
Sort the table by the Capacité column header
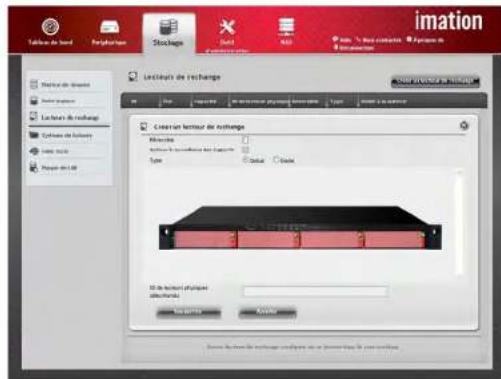(205, 101)
